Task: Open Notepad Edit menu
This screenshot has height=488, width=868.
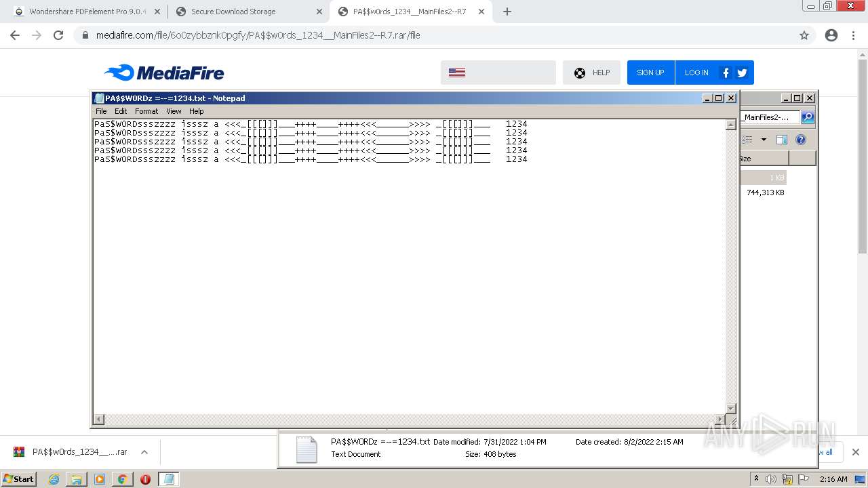Action: point(121,111)
